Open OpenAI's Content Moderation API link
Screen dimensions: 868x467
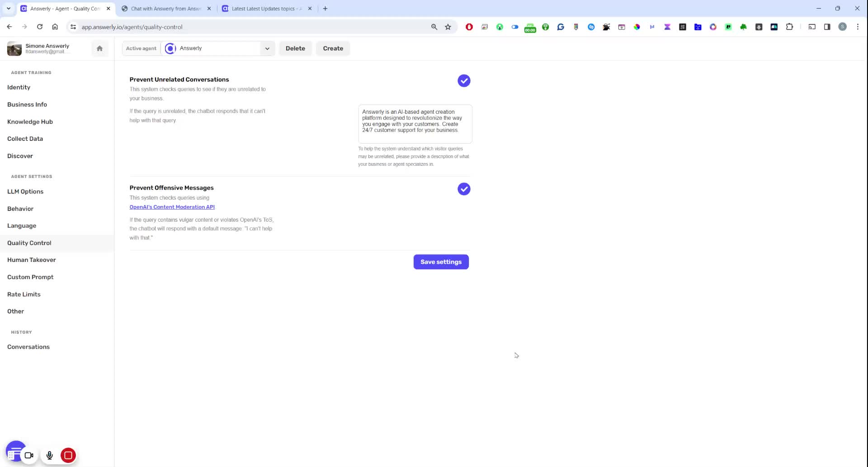tap(172, 207)
